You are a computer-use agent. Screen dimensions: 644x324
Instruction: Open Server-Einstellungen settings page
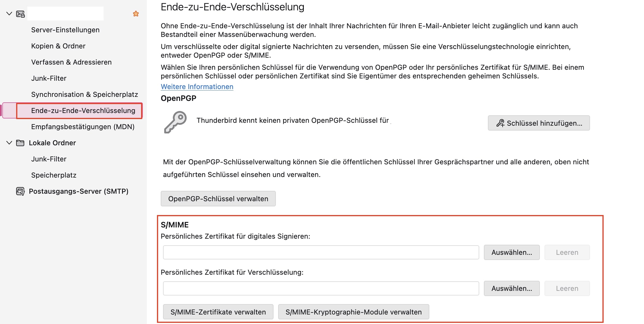pos(65,30)
